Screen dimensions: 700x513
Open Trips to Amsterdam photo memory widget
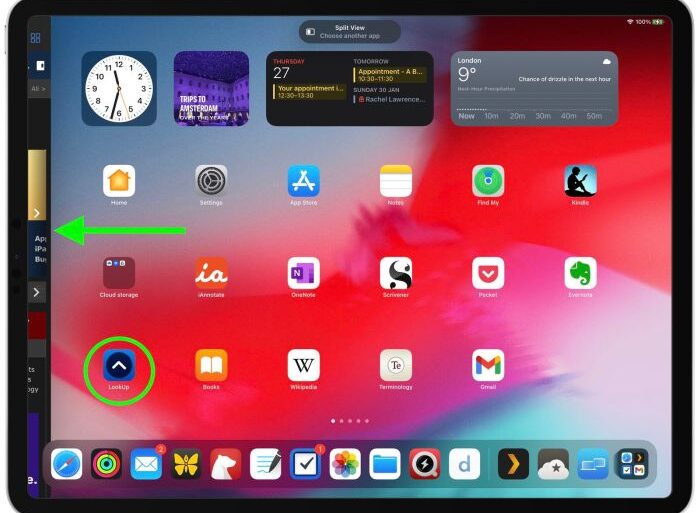pyautogui.click(x=211, y=88)
